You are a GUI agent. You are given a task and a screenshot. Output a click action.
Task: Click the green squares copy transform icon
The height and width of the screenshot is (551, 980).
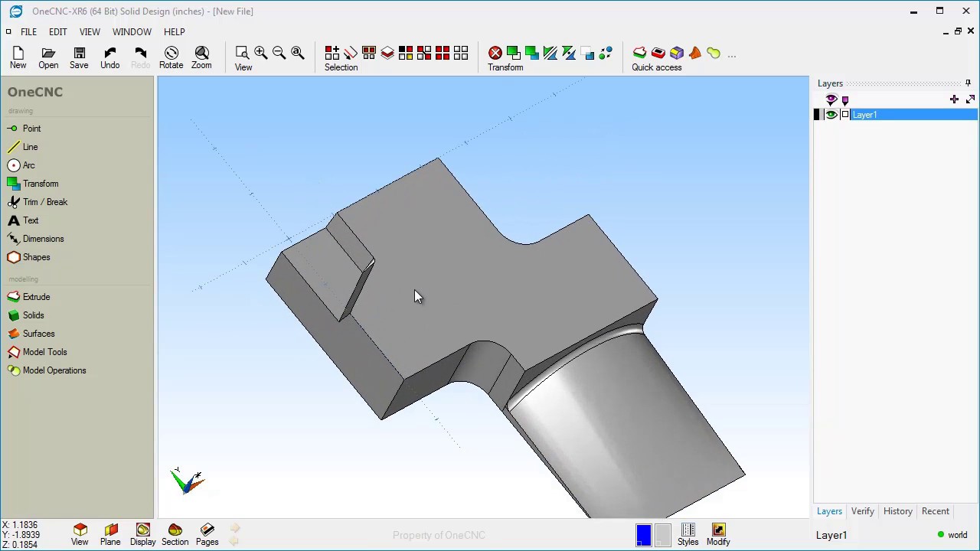click(514, 53)
